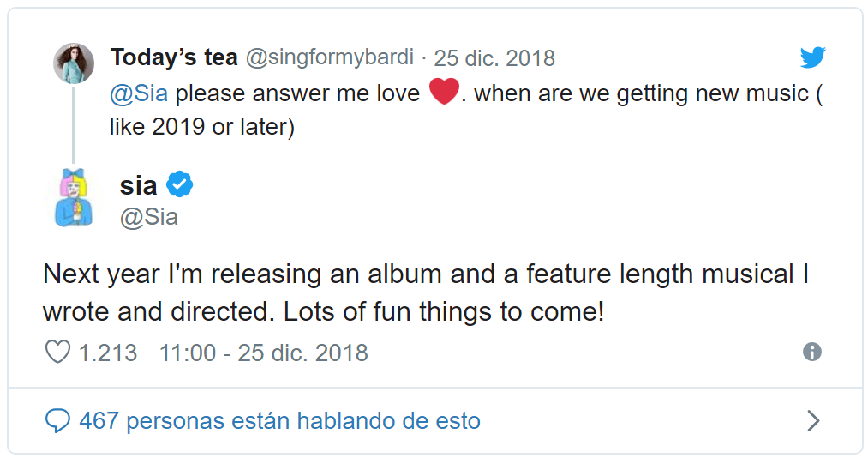This screenshot has height=458, width=868.
Task: Click the bold sia display name
Action: tap(138, 184)
